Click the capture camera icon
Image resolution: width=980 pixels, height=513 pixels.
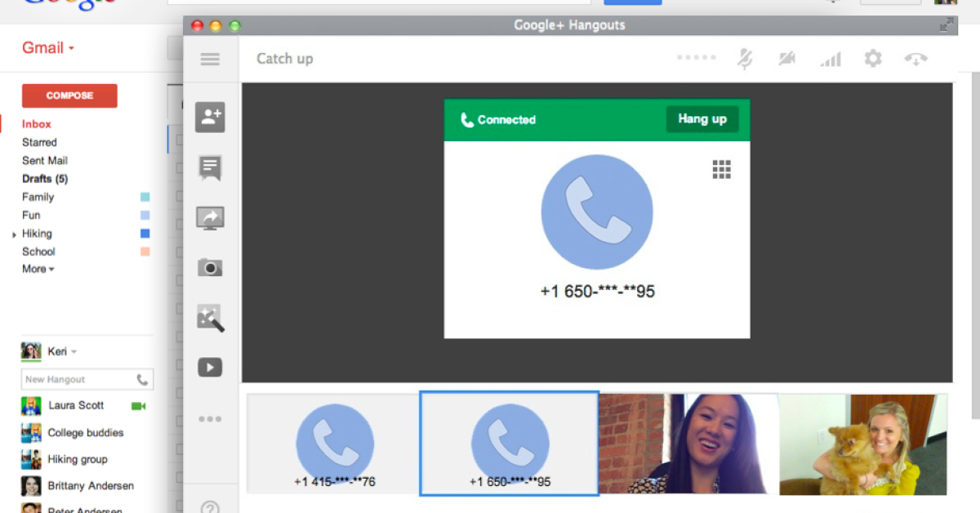[x=210, y=267]
